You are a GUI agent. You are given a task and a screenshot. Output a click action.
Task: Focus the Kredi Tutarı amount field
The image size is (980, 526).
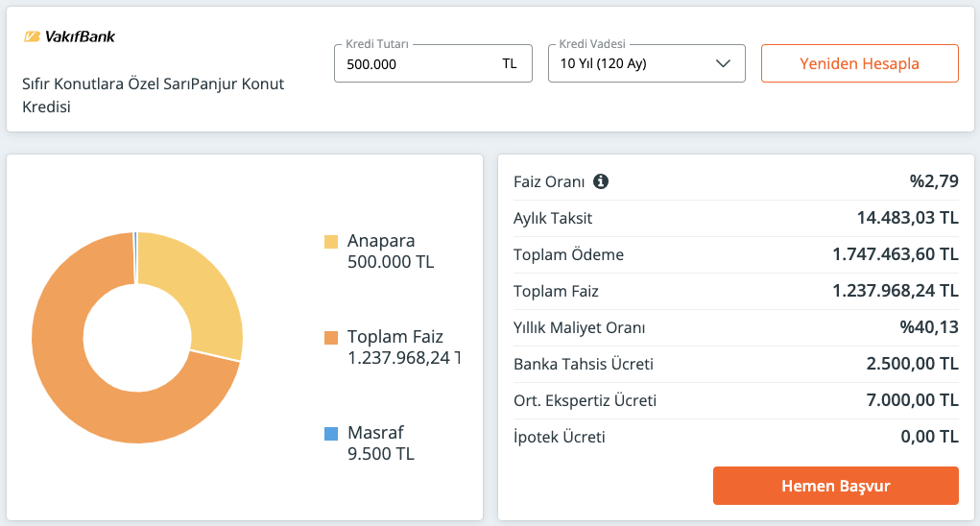click(433, 63)
